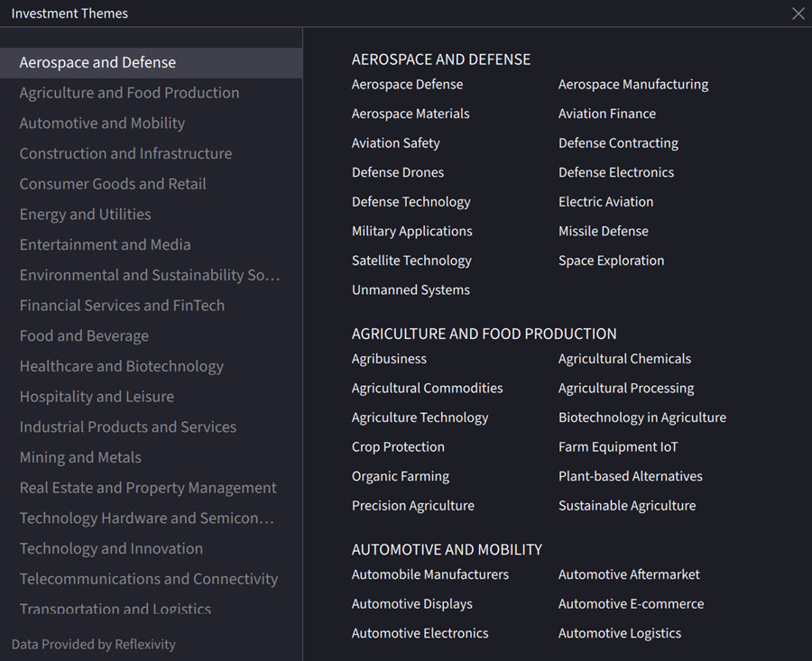Select the Satellite Technology theme
Image resolution: width=812 pixels, height=661 pixels.
pos(411,261)
